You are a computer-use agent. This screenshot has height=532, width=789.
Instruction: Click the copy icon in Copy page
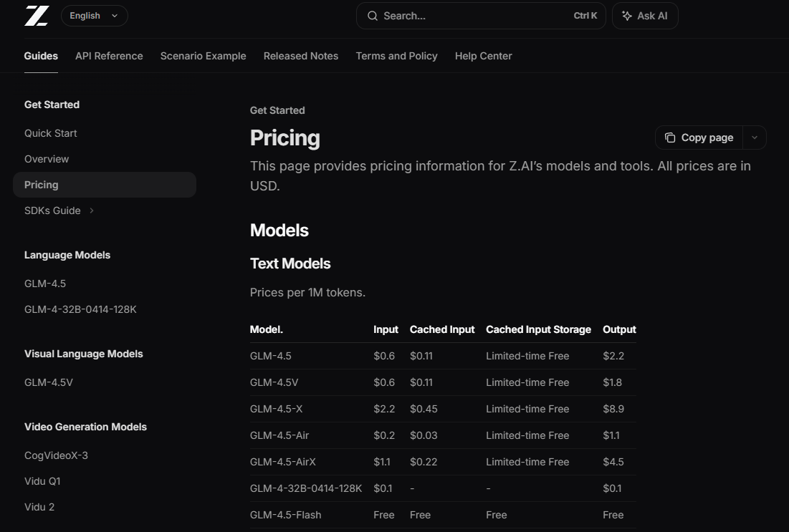point(670,137)
